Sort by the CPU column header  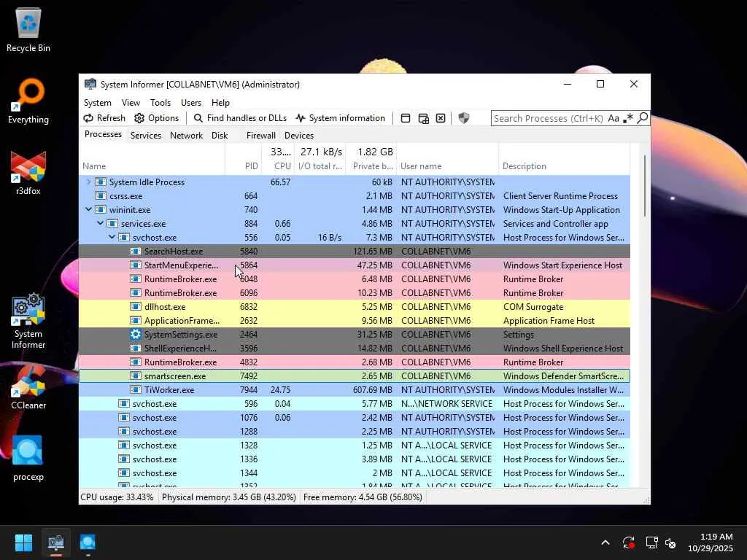click(278, 159)
